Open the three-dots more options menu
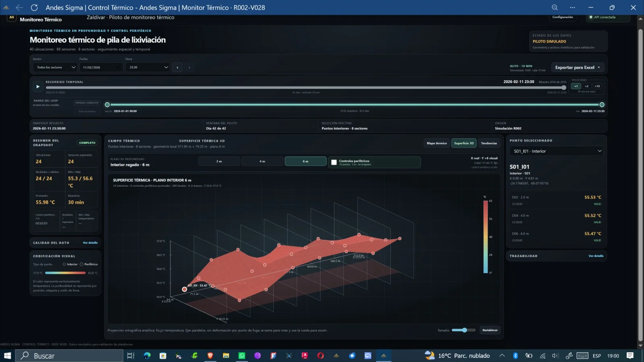The image size is (644, 362). point(572,7)
